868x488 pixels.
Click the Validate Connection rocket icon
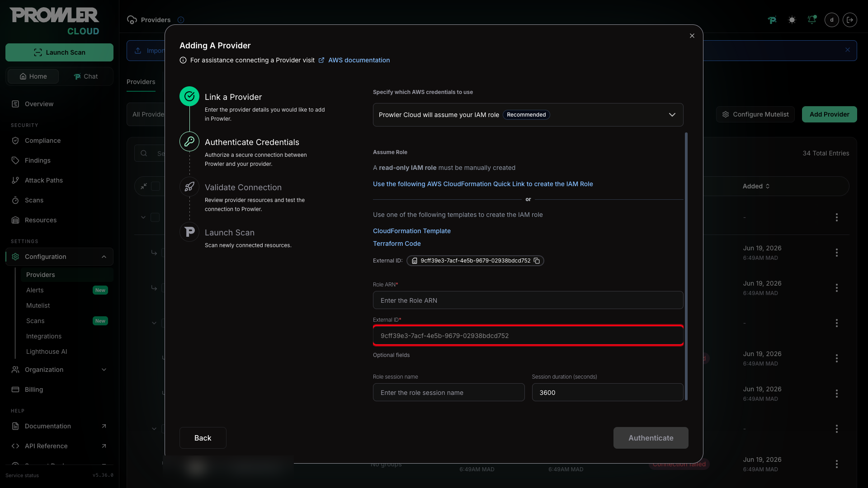point(189,187)
